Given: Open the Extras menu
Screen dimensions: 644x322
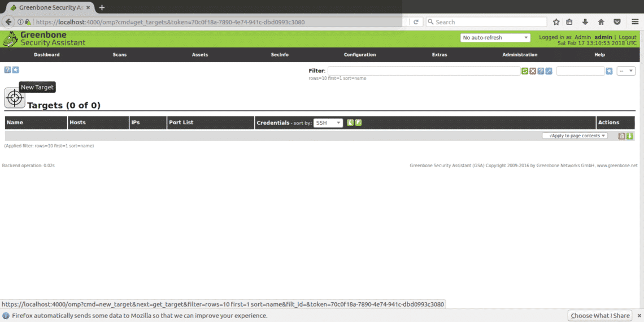Looking at the screenshot, I should pyautogui.click(x=440, y=55).
